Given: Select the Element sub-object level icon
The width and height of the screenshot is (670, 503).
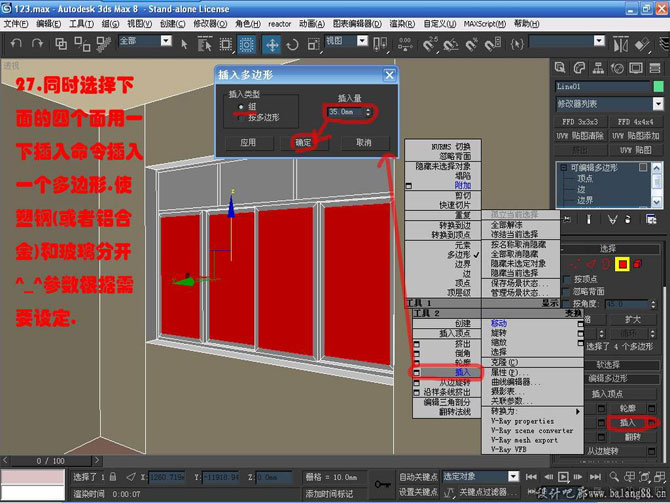Looking at the screenshot, I should [x=638, y=265].
